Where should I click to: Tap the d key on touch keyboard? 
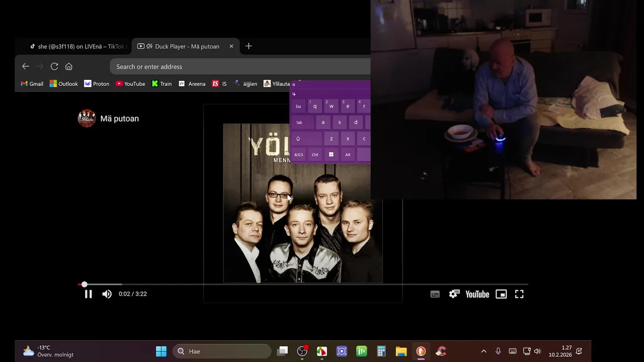click(356, 122)
